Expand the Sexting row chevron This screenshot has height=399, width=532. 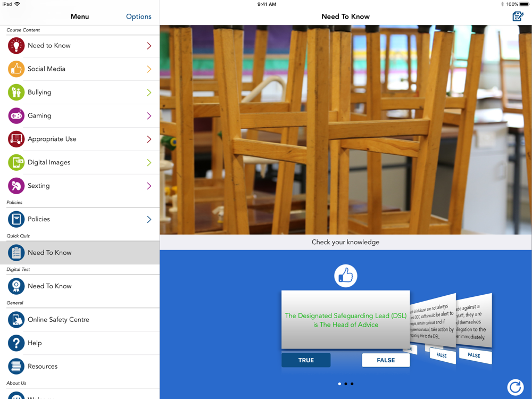149,186
